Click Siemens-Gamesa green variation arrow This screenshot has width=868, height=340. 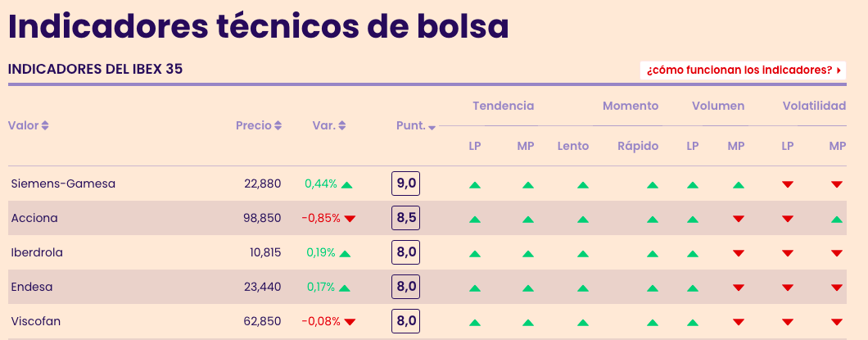click(346, 184)
